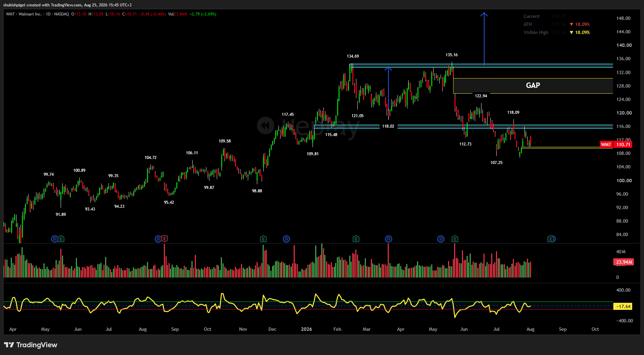644x355 pixels.
Task: Click the Replay watermark rewind icon
Action: [x=266, y=126]
